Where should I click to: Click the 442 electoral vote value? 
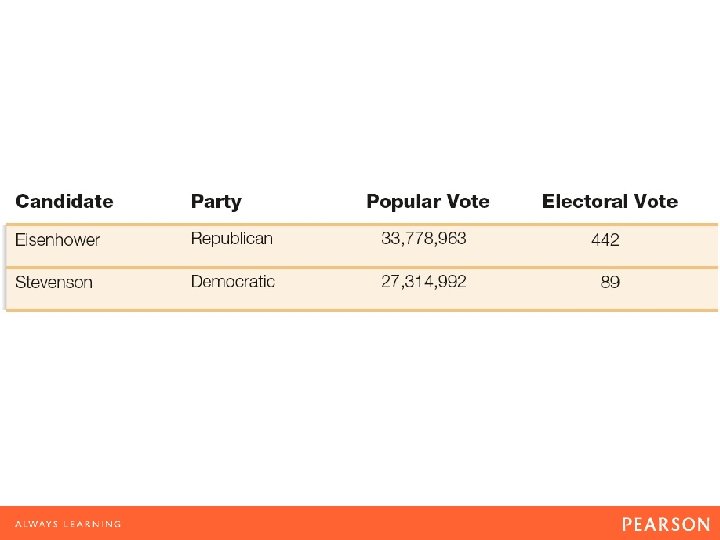pos(605,240)
